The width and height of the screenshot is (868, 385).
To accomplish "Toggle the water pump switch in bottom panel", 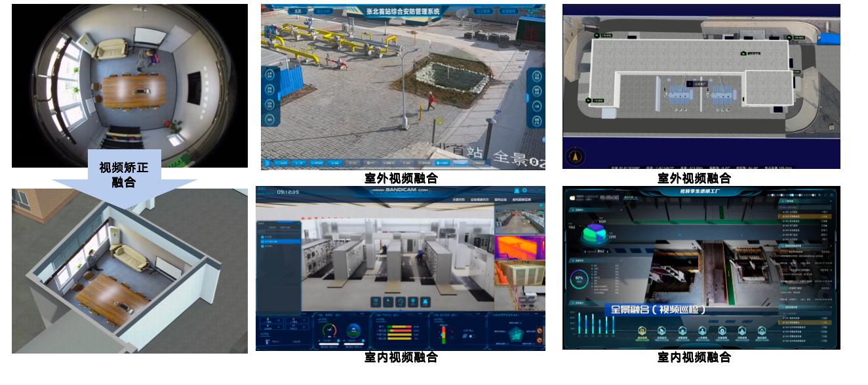I will (471, 337).
